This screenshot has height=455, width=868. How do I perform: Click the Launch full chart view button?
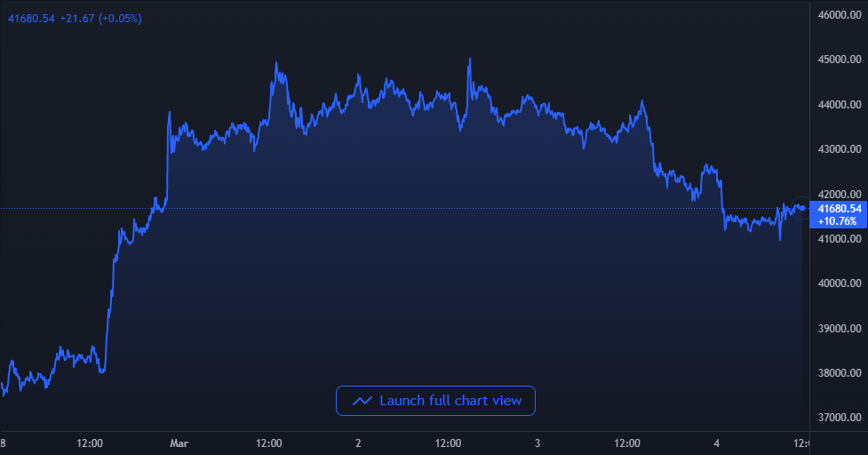[x=435, y=401]
